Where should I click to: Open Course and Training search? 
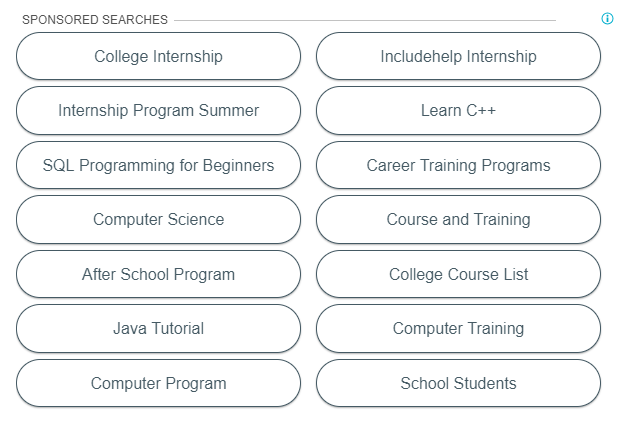(458, 219)
